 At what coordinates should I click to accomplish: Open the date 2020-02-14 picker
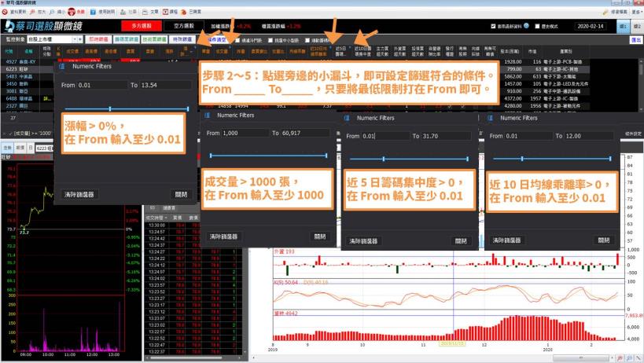591,26
